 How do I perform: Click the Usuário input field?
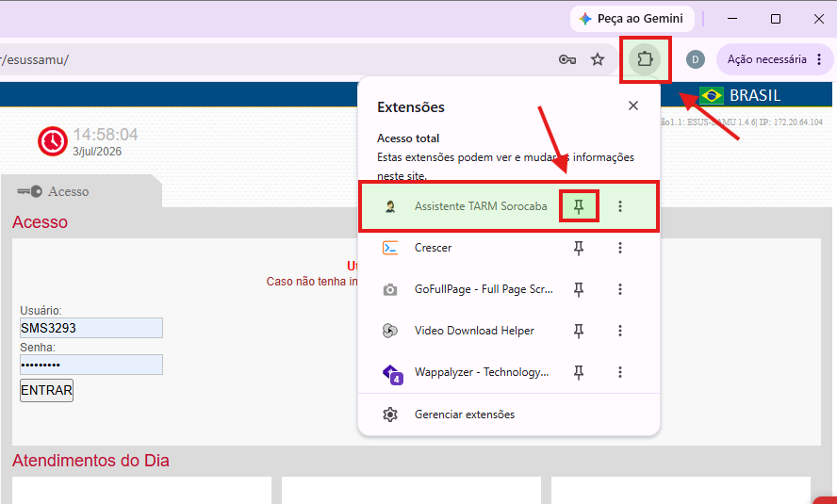91,328
